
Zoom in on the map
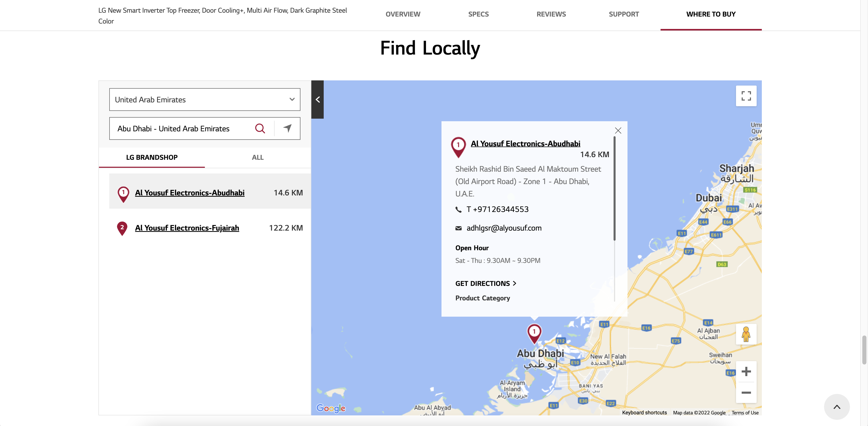(746, 371)
